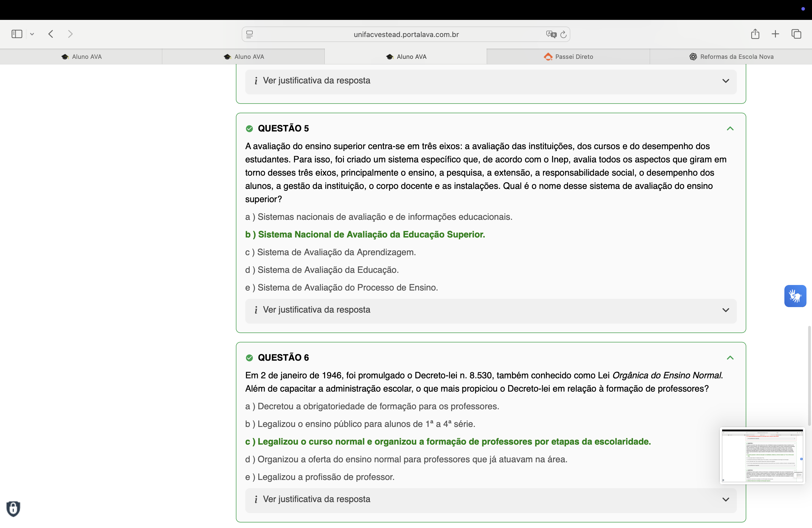
Task: Click the green check icon beside Questão 6
Action: [249, 358]
